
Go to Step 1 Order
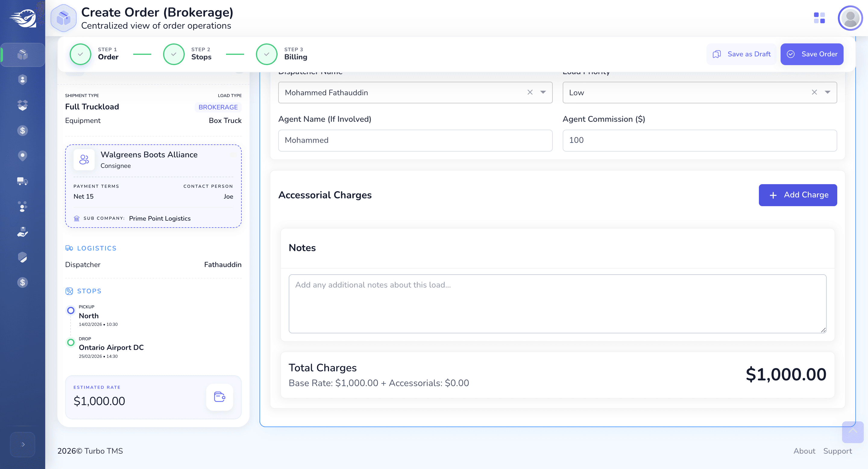[x=94, y=54]
